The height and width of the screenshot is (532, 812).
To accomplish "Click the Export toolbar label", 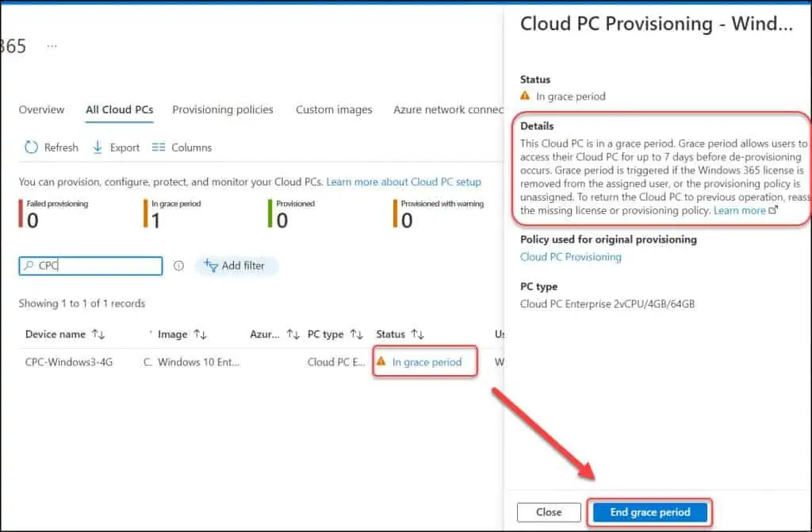I will [x=124, y=147].
